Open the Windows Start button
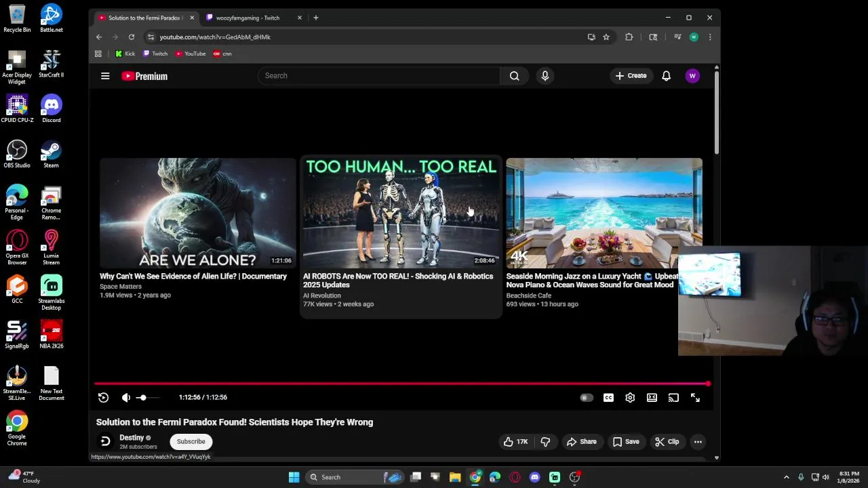 pyautogui.click(x=294, y=477)
